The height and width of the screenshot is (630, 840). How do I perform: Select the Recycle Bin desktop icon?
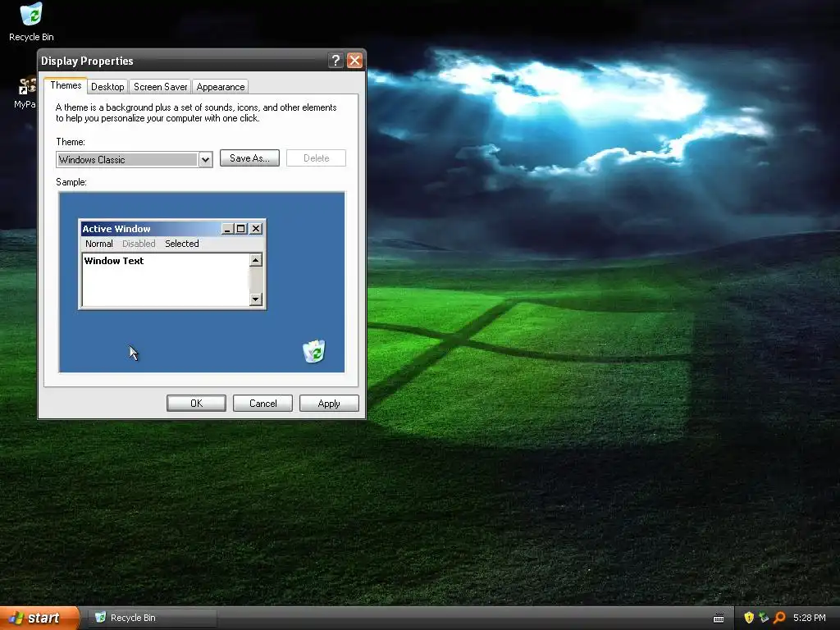tap(31, 22)
